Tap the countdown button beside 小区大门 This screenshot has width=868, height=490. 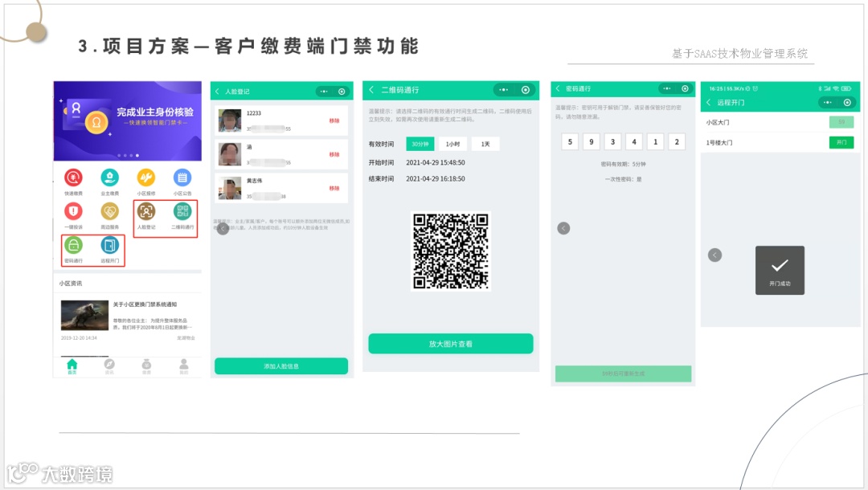841,122
